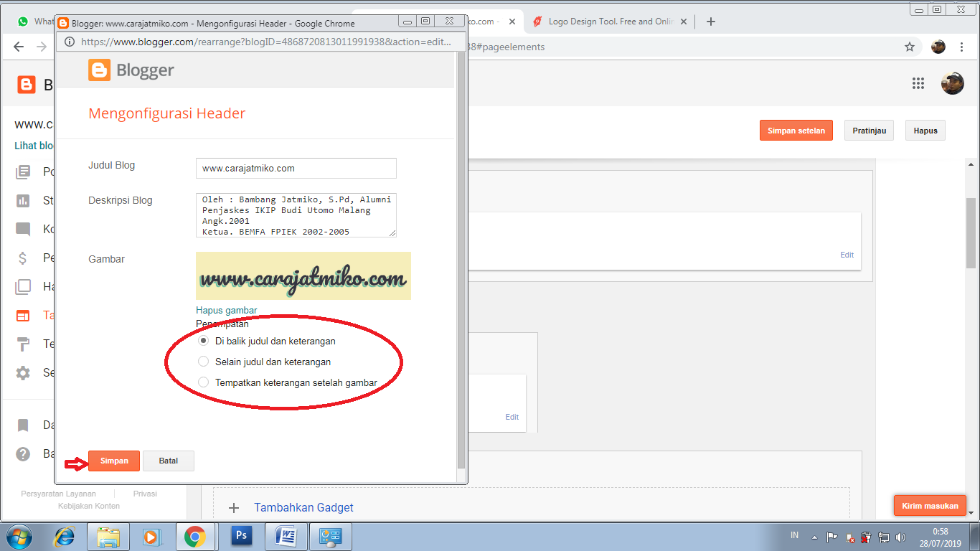Image resolution: width=980 pixels, height=551 pixels.
Task: Open the Stats bar-chart sidebar icon
Action: click(x=23, y=200)
